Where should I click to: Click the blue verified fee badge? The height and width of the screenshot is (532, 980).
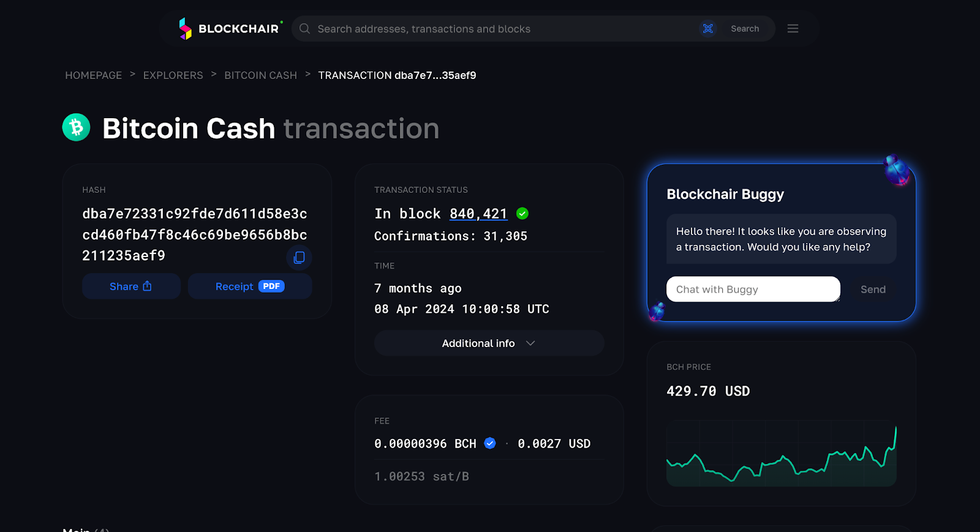click(x=490, y=443)
